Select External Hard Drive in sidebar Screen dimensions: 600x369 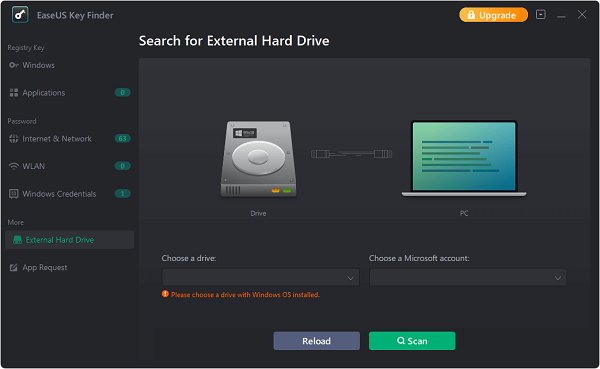70,240
